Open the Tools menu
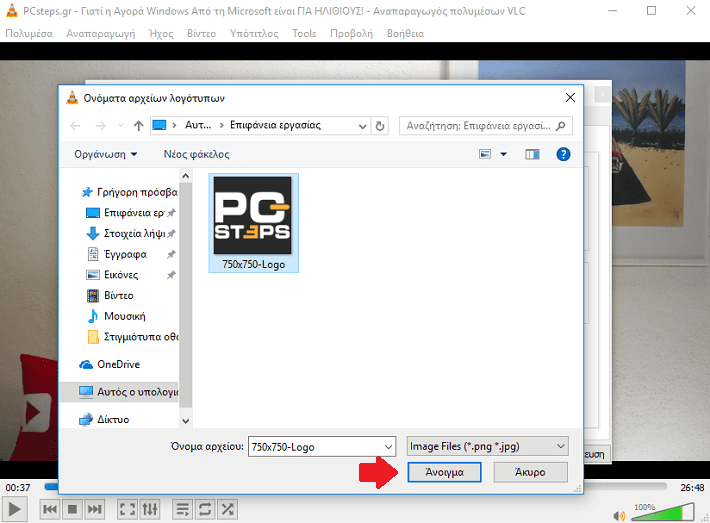The image size is (710, 523). [x=304, y=34]
